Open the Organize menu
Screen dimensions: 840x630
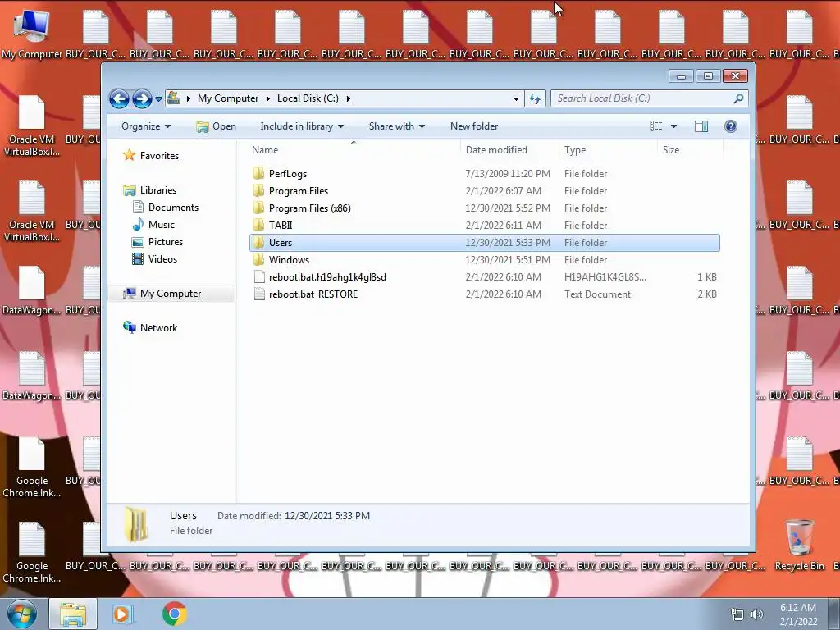(x=146, y=126)
